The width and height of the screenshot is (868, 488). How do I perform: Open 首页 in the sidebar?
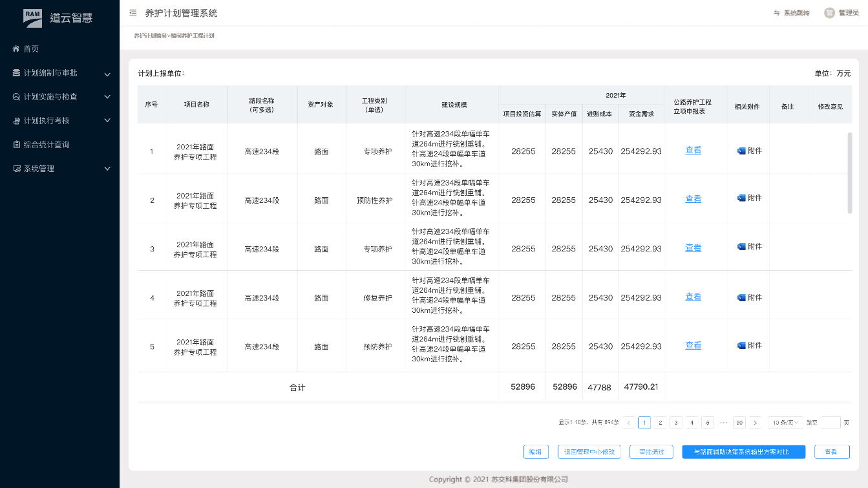pos(31,49)
